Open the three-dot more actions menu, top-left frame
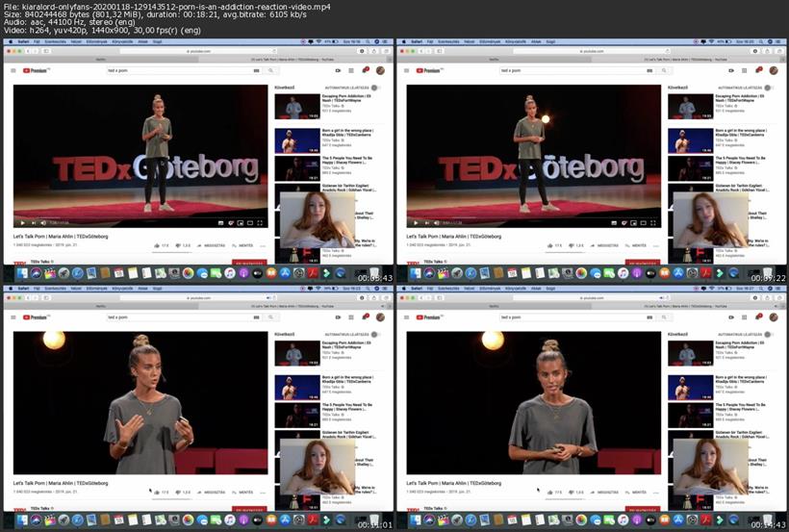The width and height of the screenshot is (789, 532). click(x=261, y=245)
